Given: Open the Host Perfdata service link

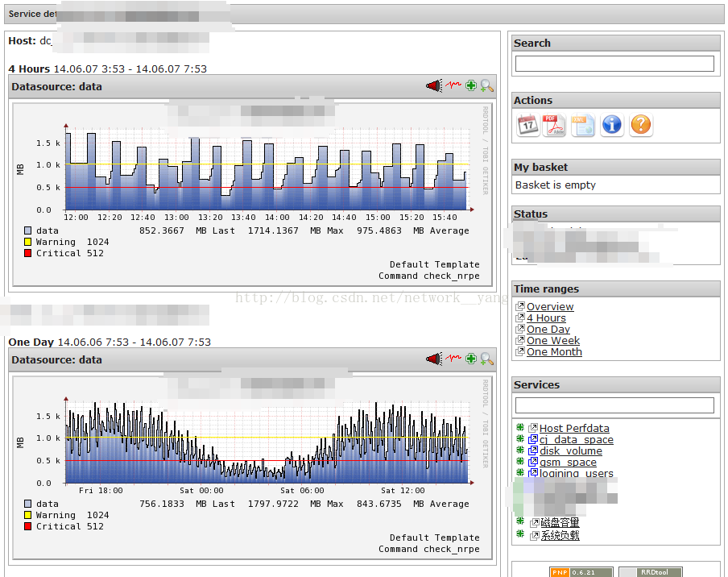Looking at the screenshot, I should coord(574,429).
